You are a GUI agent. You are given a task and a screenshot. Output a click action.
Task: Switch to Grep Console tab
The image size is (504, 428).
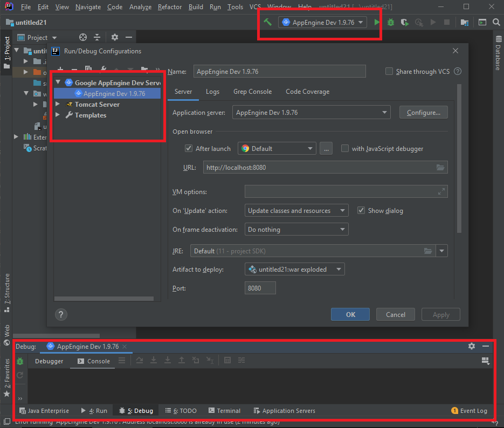point(252,92)
